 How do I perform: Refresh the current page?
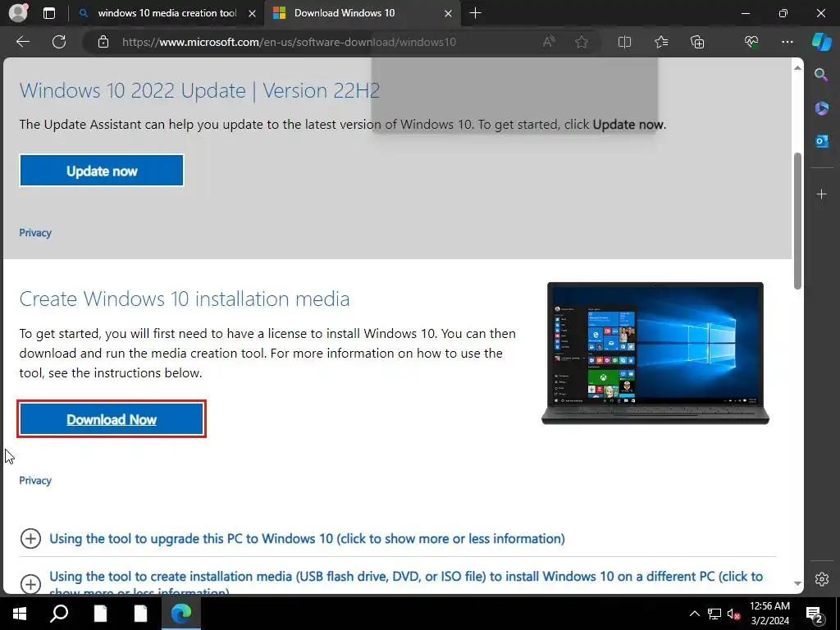coord(59,42)
